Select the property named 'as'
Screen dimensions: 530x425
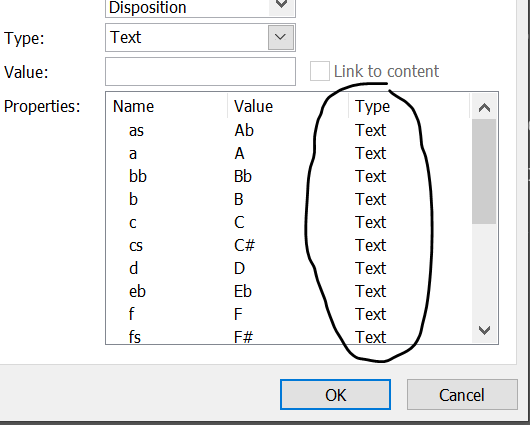pos(137,131)
